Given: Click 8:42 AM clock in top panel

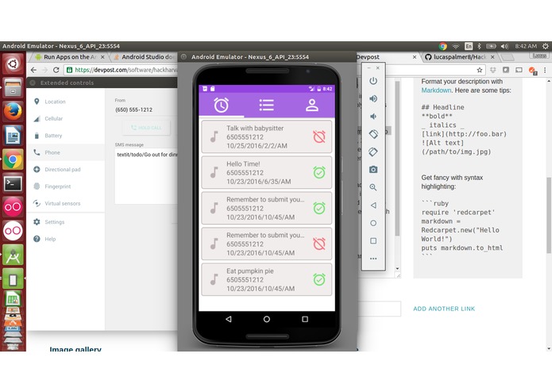Looking at the screenshot, I should [x=526, y=46].
